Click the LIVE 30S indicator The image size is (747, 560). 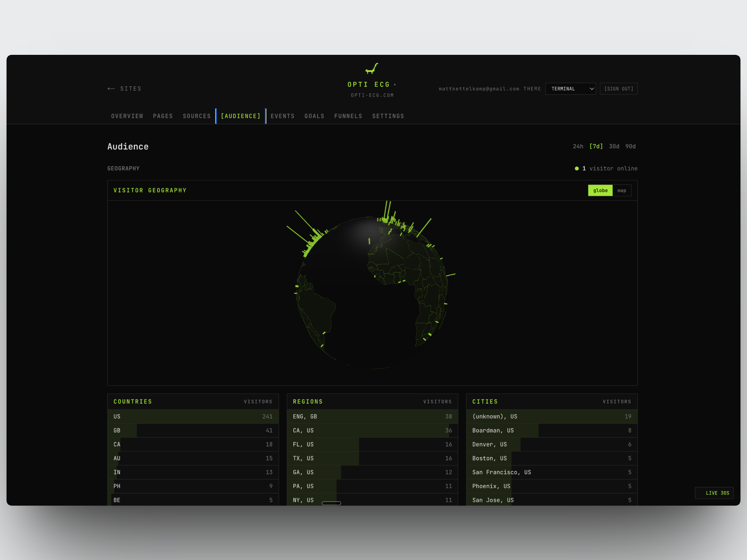[x=715, y=493]
